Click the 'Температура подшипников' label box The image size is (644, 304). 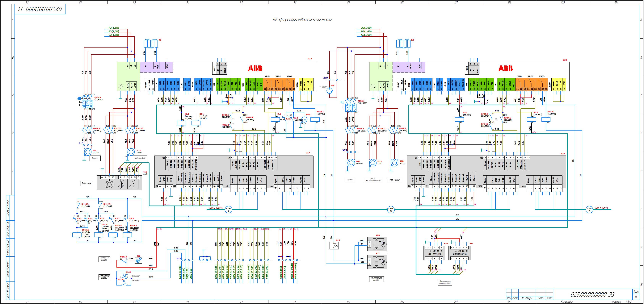point(445,282)
